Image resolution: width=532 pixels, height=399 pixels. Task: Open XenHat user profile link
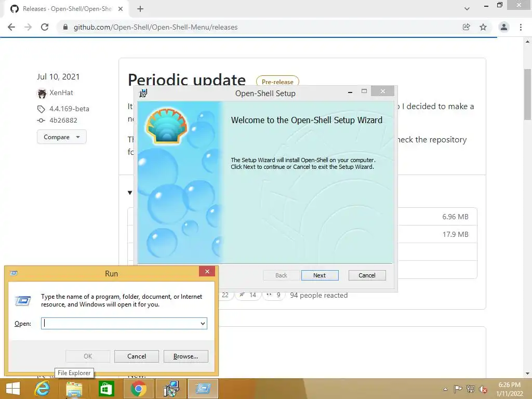click(x=61, y=92)
